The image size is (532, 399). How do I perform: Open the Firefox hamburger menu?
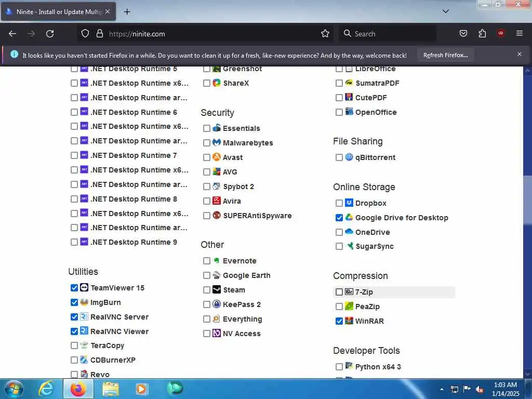pos(520,33)
